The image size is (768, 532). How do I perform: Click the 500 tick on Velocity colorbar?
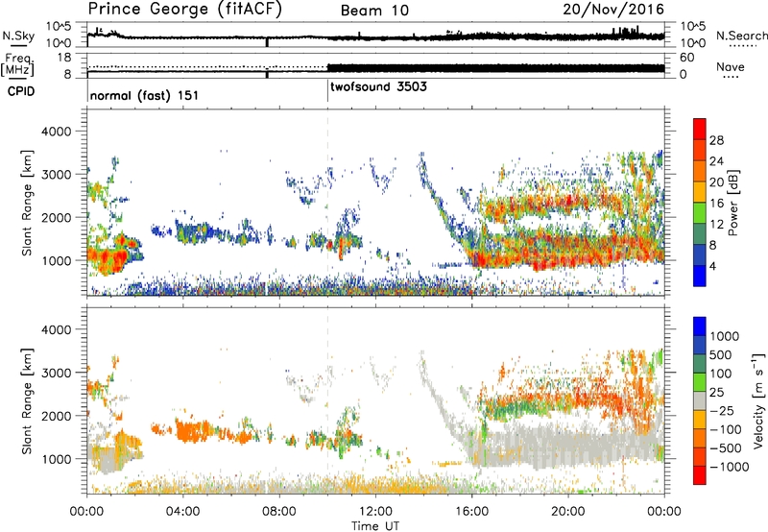click(721, 354)
